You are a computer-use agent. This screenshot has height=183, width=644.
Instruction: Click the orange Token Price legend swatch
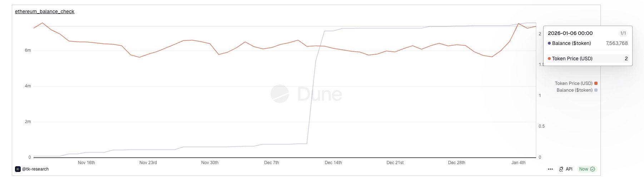coord(596,83)
